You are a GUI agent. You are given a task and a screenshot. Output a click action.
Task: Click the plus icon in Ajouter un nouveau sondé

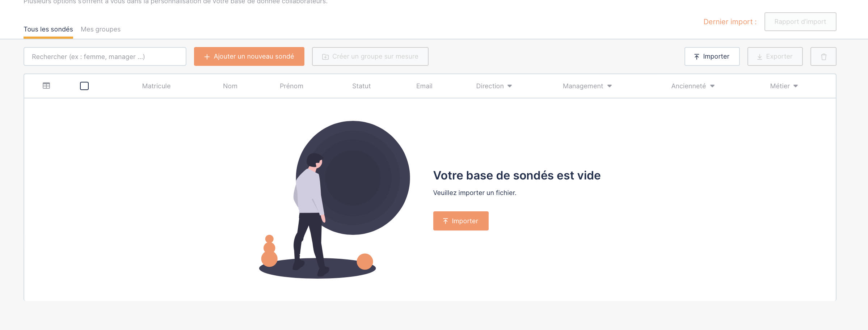pos(207,57)
